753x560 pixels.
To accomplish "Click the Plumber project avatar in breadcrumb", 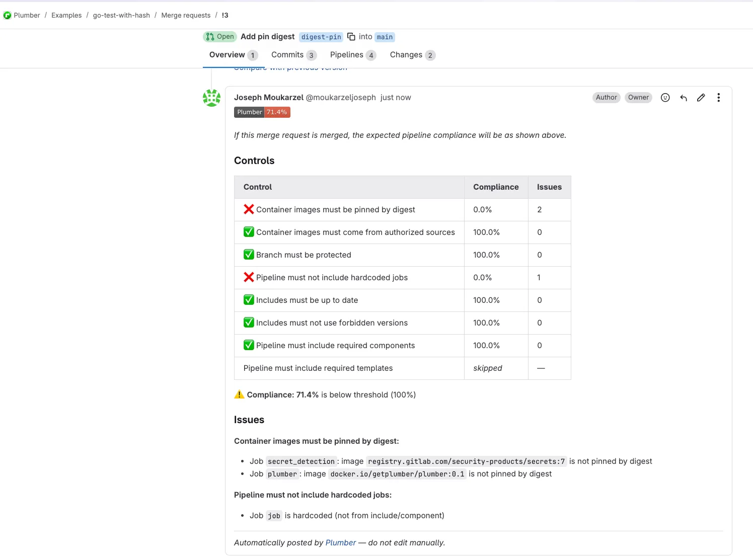I will 8,15.
